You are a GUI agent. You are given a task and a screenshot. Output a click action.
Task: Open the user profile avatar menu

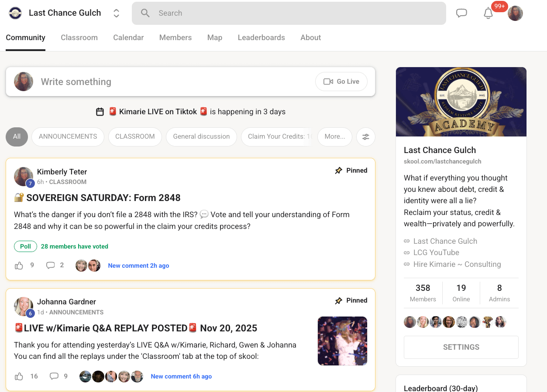point(515,14)
